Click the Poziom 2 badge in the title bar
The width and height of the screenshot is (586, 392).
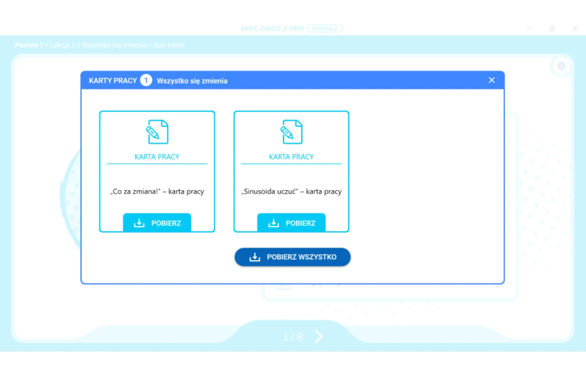coord(325,29)
